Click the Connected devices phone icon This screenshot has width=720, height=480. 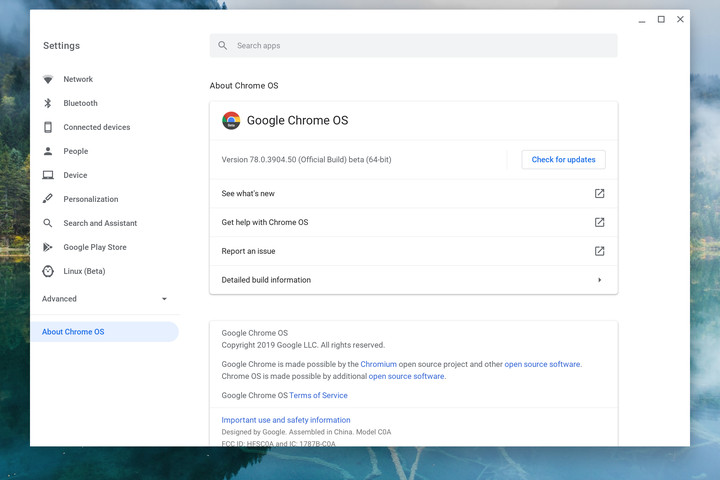(x=48, y=127)
